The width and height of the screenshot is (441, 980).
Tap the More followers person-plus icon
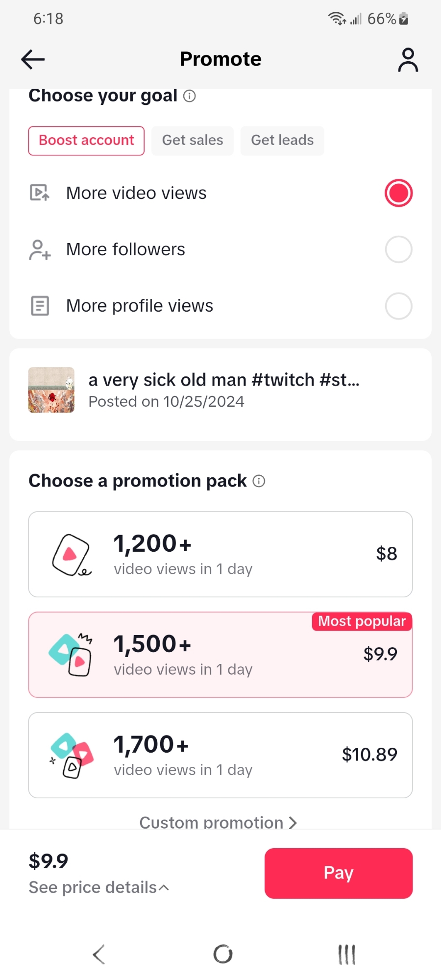tap(40, 249)
